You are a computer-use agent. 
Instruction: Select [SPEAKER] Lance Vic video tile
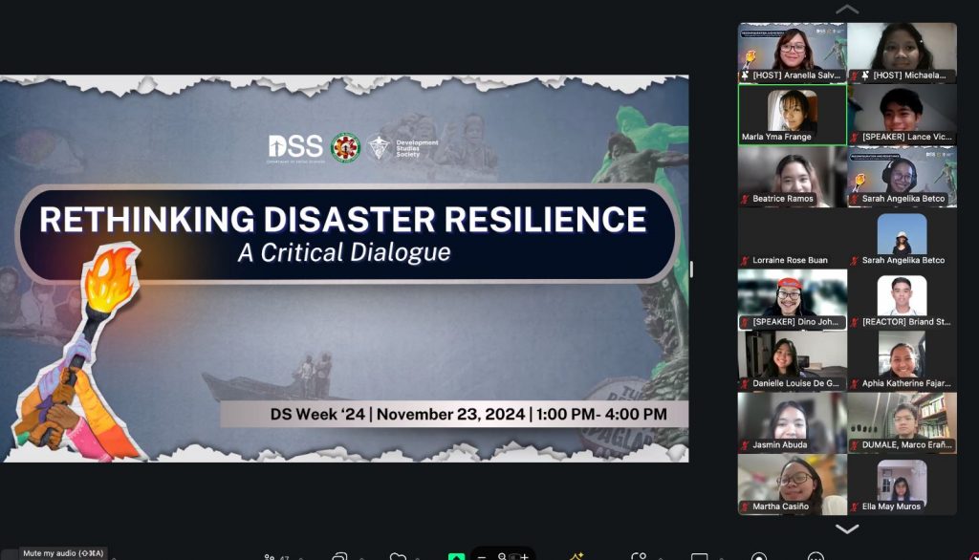coord(903,115)
